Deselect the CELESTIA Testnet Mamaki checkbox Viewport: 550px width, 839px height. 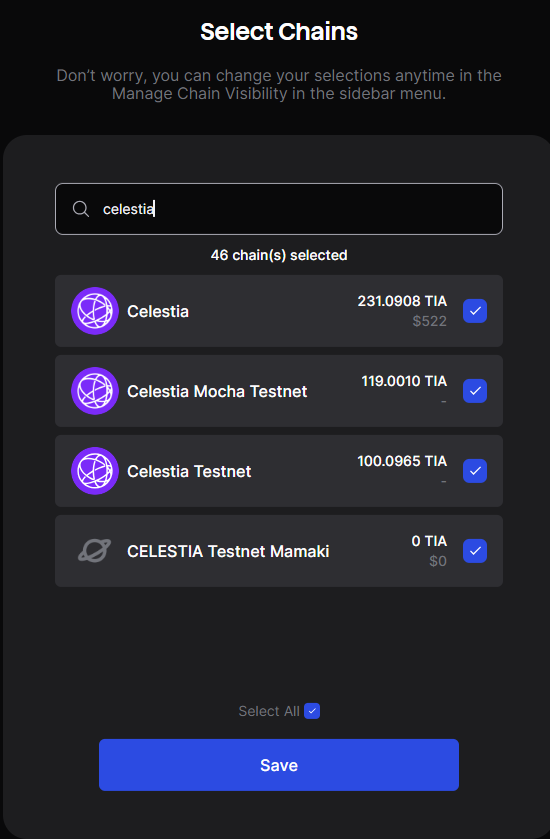[475, 551]
